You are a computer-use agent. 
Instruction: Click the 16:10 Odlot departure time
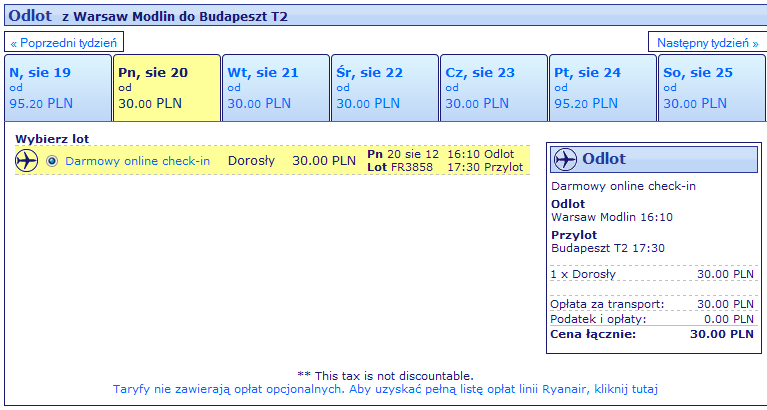coord(485,154)
